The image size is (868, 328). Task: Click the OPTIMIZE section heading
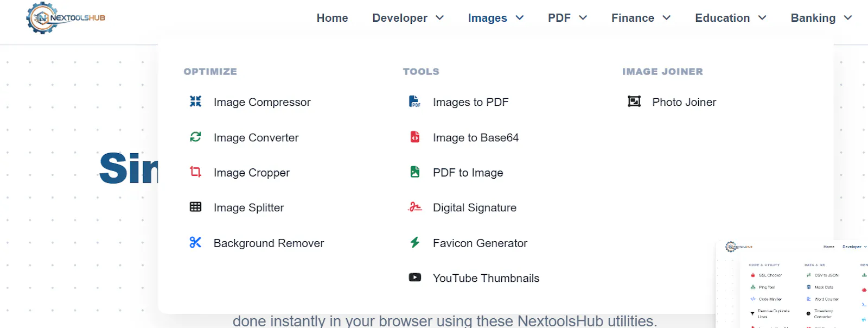210,71
